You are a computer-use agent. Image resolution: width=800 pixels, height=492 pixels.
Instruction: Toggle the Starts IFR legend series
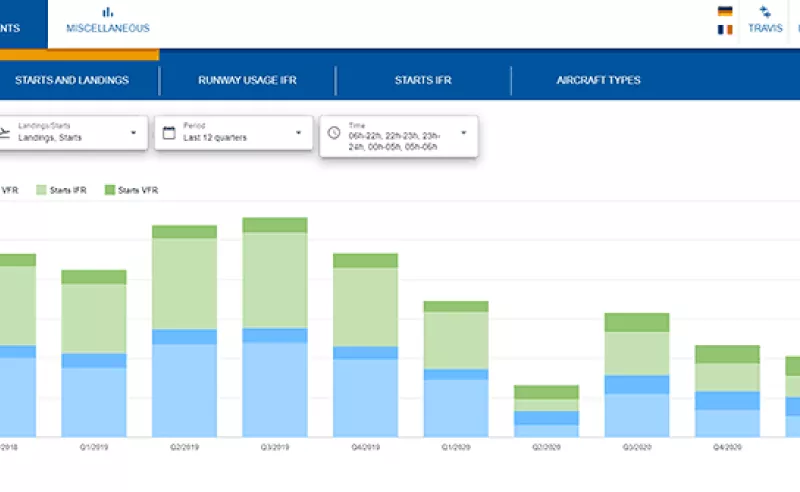(61, 190)
